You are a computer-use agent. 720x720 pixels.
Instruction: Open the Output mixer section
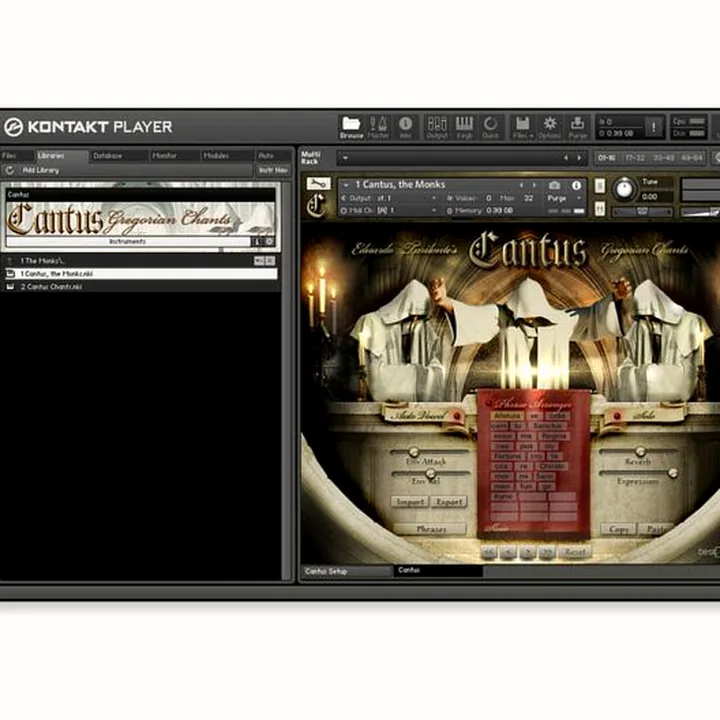437,127
